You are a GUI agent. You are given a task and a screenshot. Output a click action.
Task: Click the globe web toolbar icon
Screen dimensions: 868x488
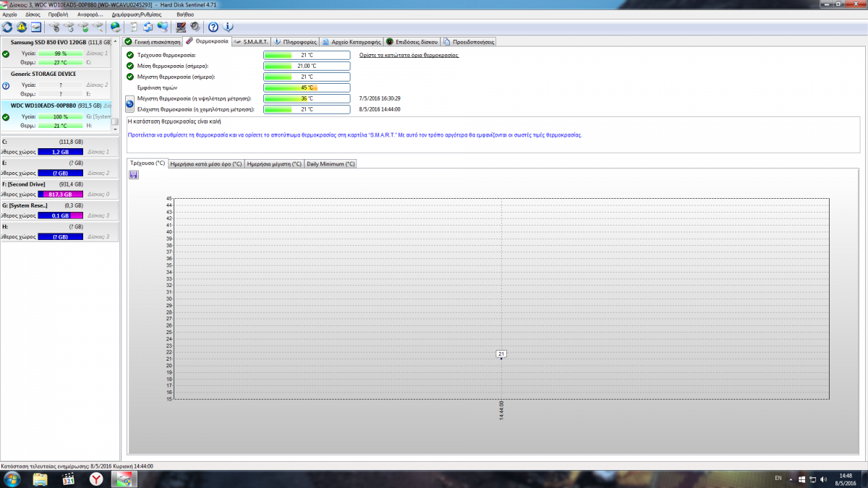pos(115,27)
